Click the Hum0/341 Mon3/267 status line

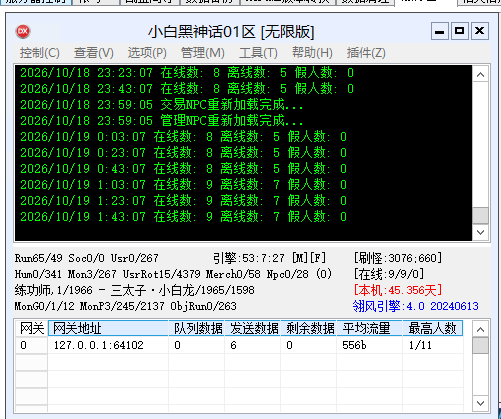pyautogui.click(x=173, y=274)
